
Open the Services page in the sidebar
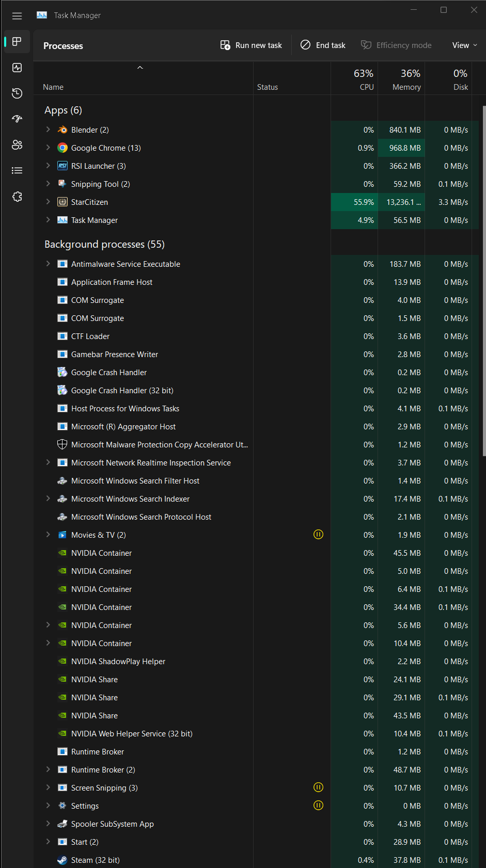[17, 197]
